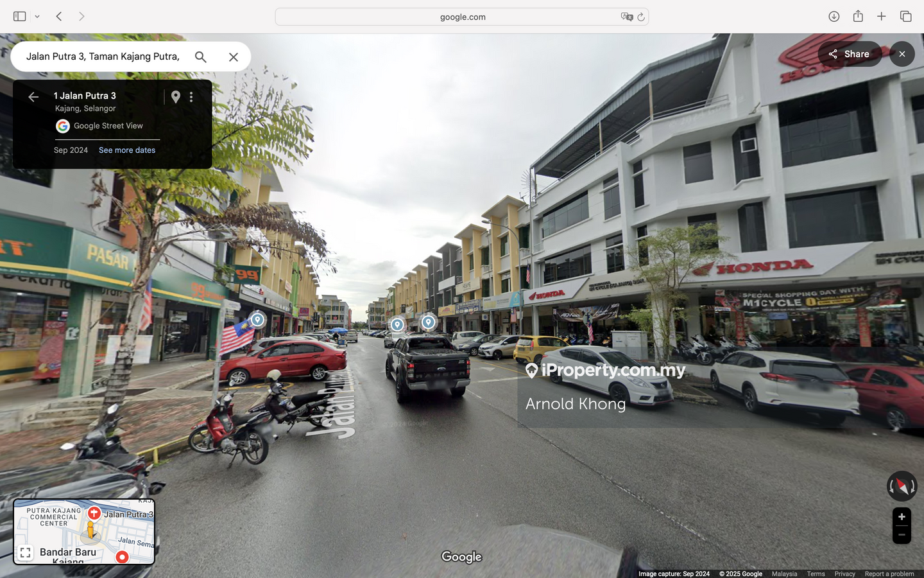The height and width of the screenshot is (578, 924).
Task: Zoom in with the plus button
Action: pos(902,517)
